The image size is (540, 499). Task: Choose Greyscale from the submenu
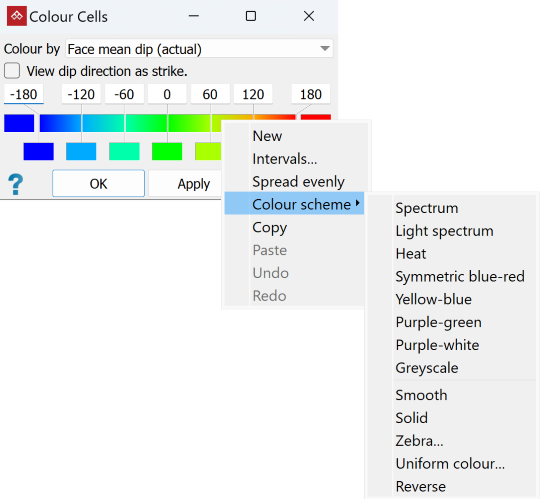point(427,368)
